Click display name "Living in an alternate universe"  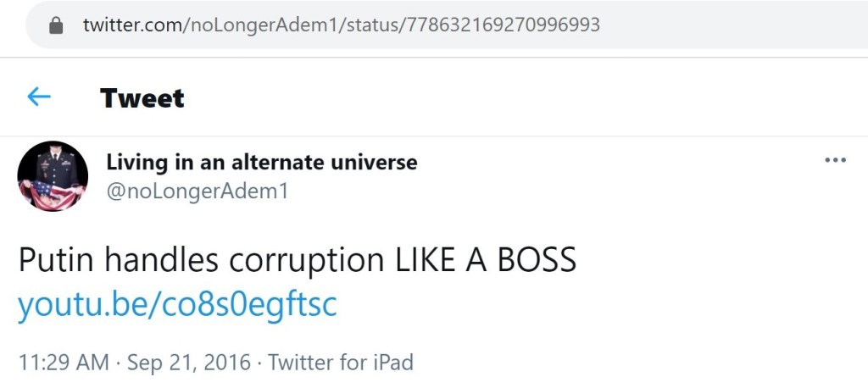pyautogui.click(x=262, y=162)
